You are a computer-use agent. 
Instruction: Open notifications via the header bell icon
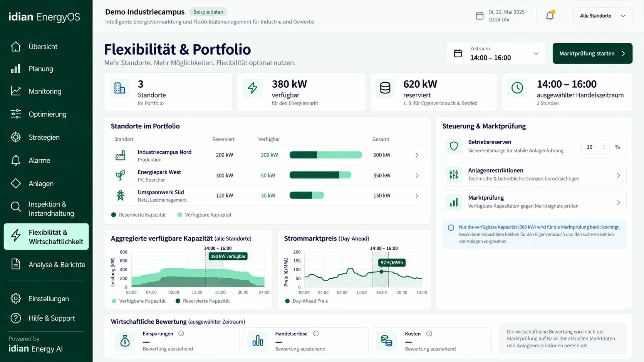tap(550, 15)
